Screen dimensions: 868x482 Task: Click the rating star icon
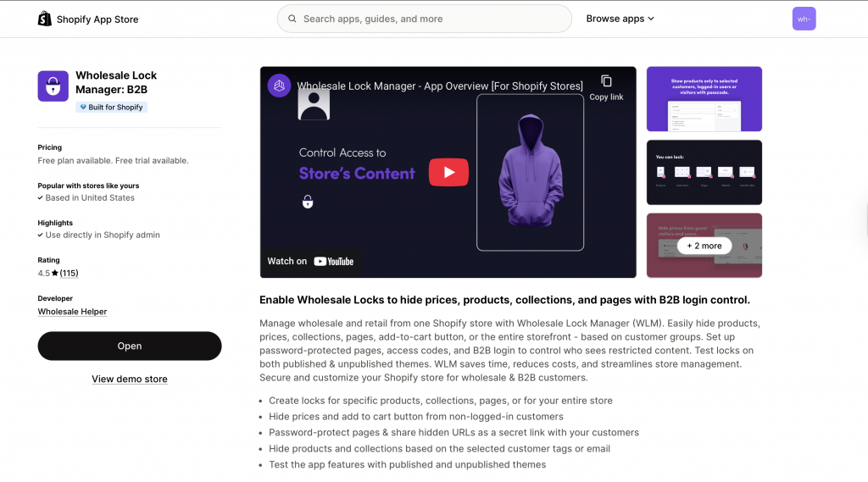55,274
